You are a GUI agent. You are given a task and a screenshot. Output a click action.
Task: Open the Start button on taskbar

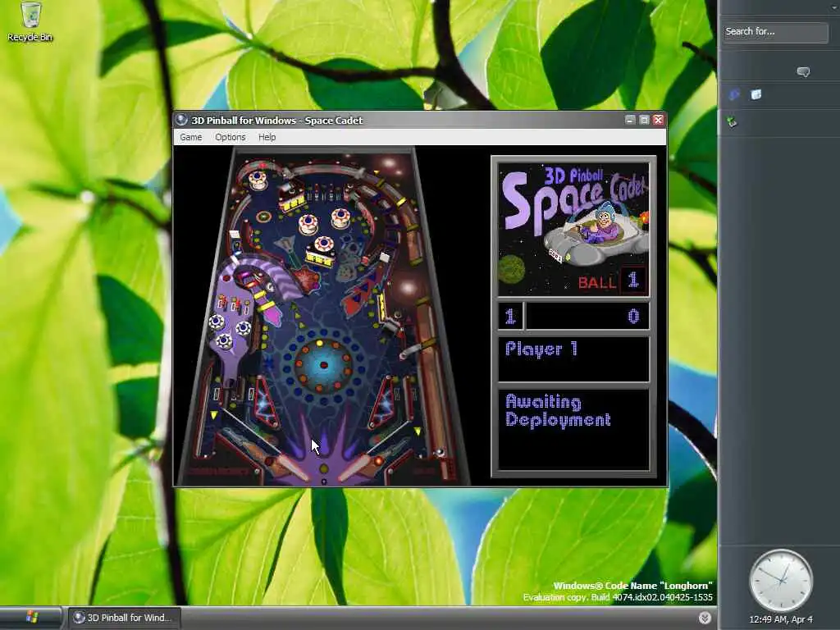click(x=30, y=618)
